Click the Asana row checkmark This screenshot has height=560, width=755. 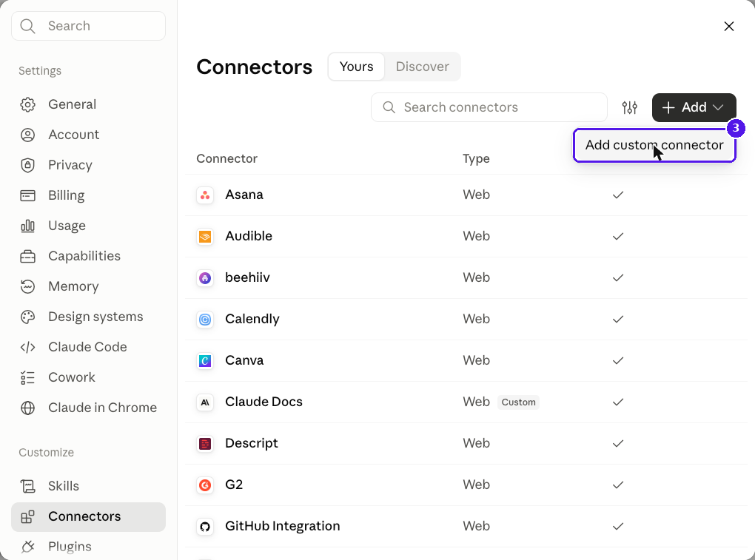pos(618,195)
